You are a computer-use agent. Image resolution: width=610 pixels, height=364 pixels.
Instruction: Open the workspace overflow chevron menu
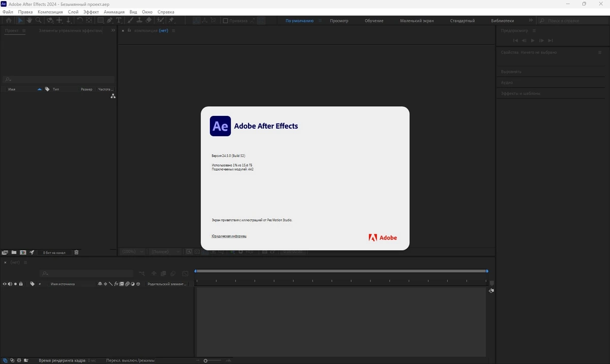pos(531,21)
